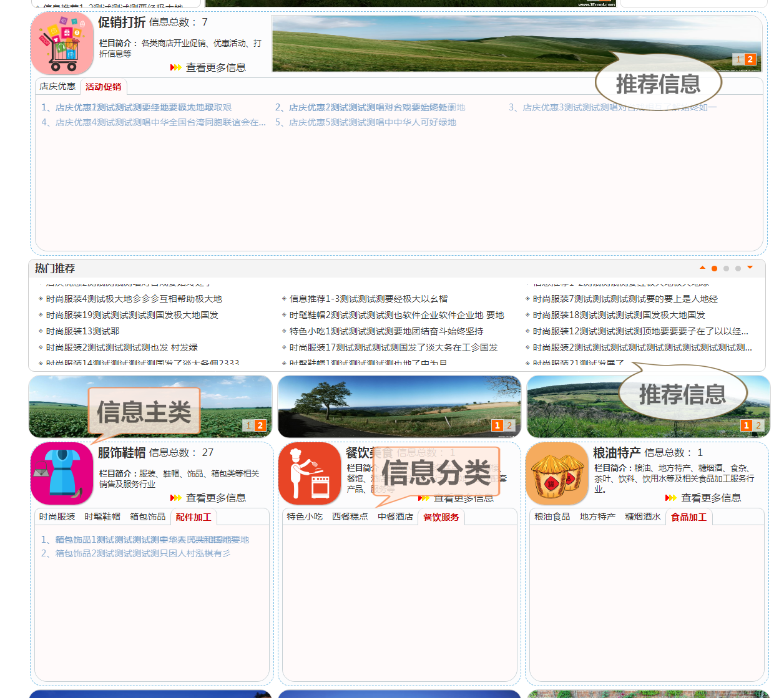
Task: Click the 促销打折 shopping cart icon
Action: 62,44
